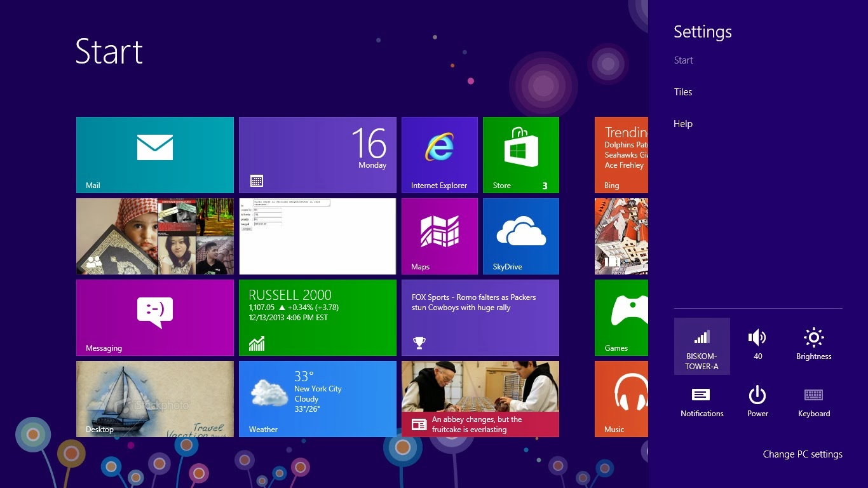This screenshot has height=488, width=868.
Task: Click the Start heading text
Action: coord(109,51)
